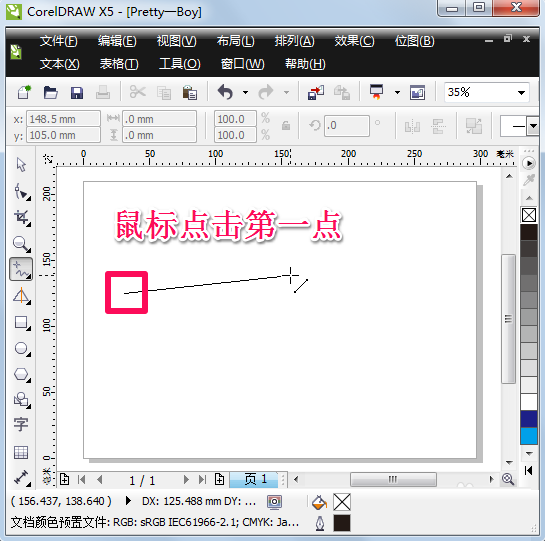Open the 视图(V) menu
This screenshot has height=541, width=545.
coord(177,41)
